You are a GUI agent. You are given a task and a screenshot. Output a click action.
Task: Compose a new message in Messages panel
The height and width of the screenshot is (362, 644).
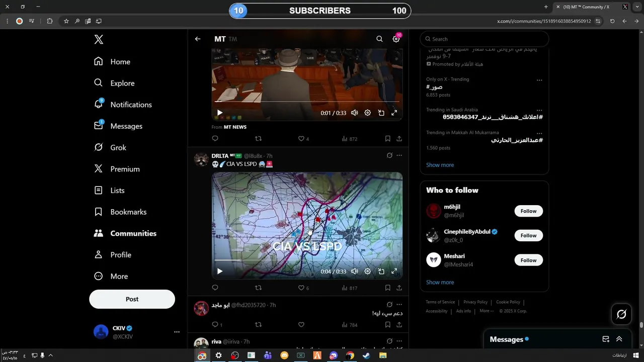606,339
